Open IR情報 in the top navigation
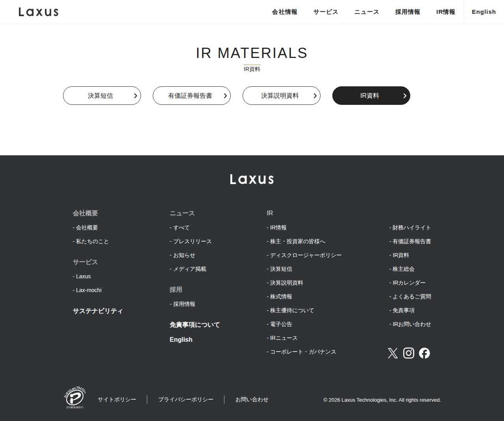Image resolution: width=504 pixels, height=421 pixels. click(446, 12)
